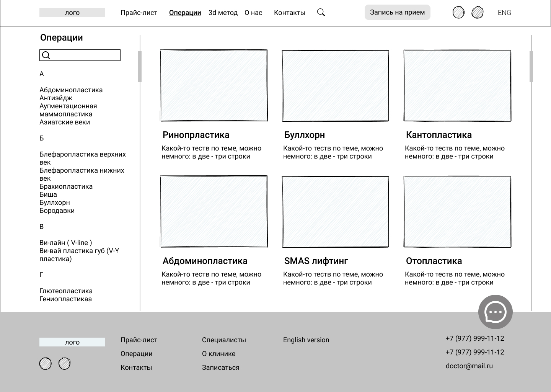Click the header logo placeholder
Viewport: 551px width, 392px height.
[72, 13]
